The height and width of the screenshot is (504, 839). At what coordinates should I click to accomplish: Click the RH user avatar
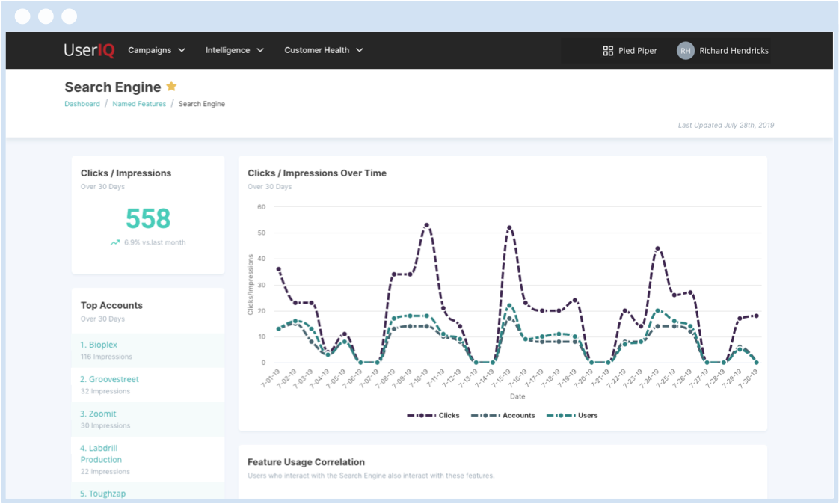pos(685,51)
